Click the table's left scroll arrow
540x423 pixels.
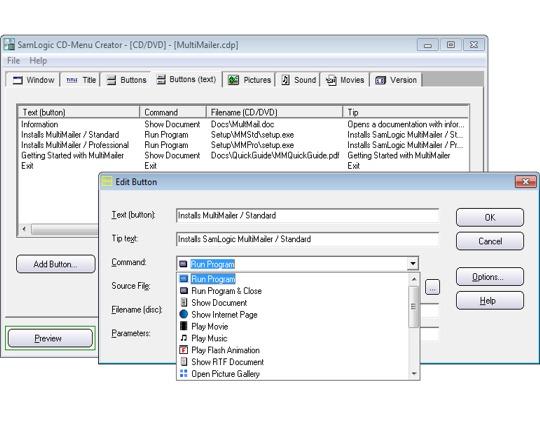click(24, 229)
